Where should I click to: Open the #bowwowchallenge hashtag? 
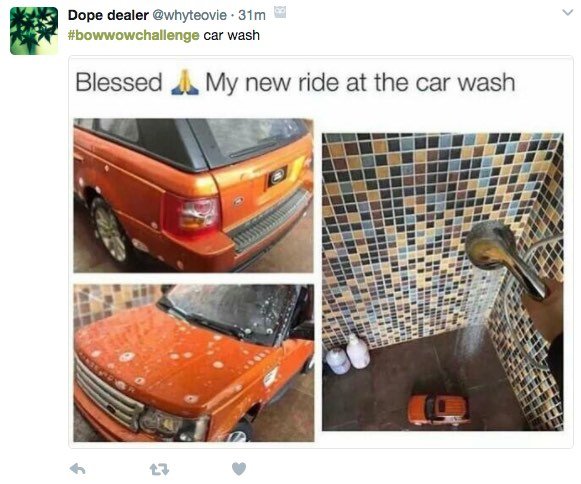[x=134, y=36]
